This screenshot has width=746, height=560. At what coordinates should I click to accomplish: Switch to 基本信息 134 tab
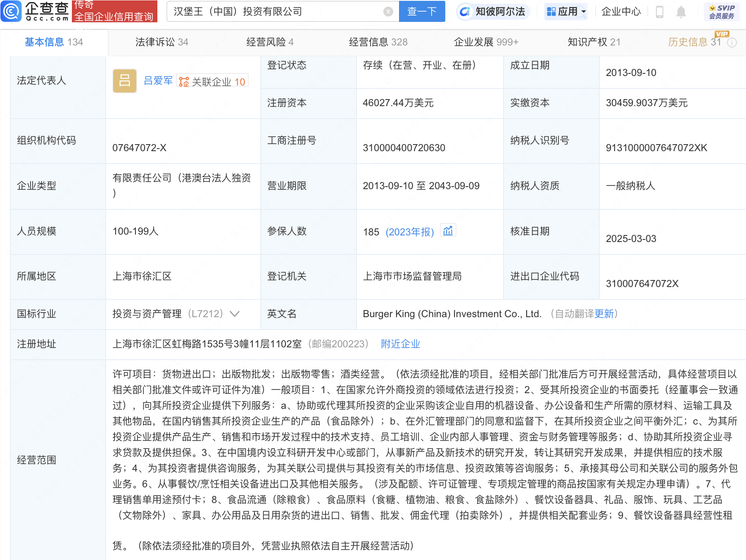54,42
